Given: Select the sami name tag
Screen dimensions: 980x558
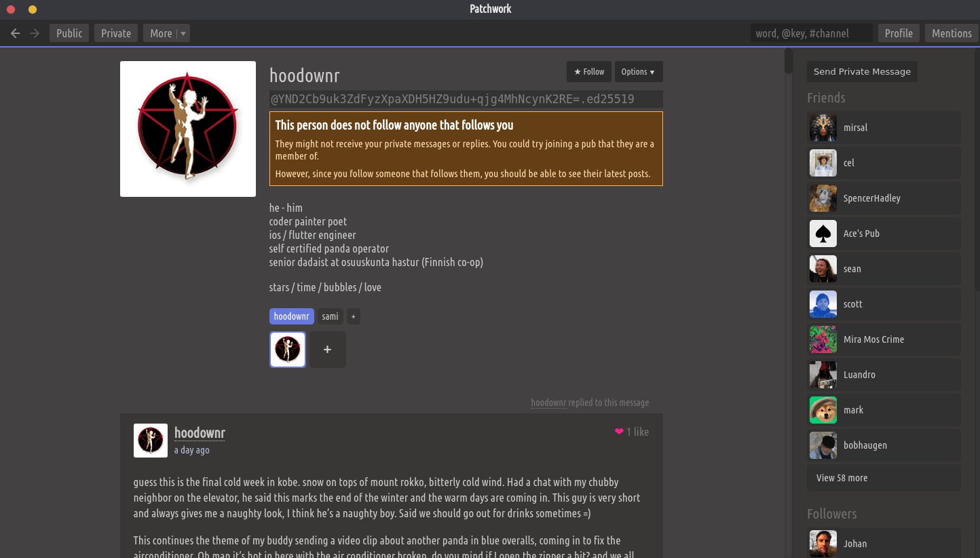Looking at the screenshot, I should (x=330, y=316).
